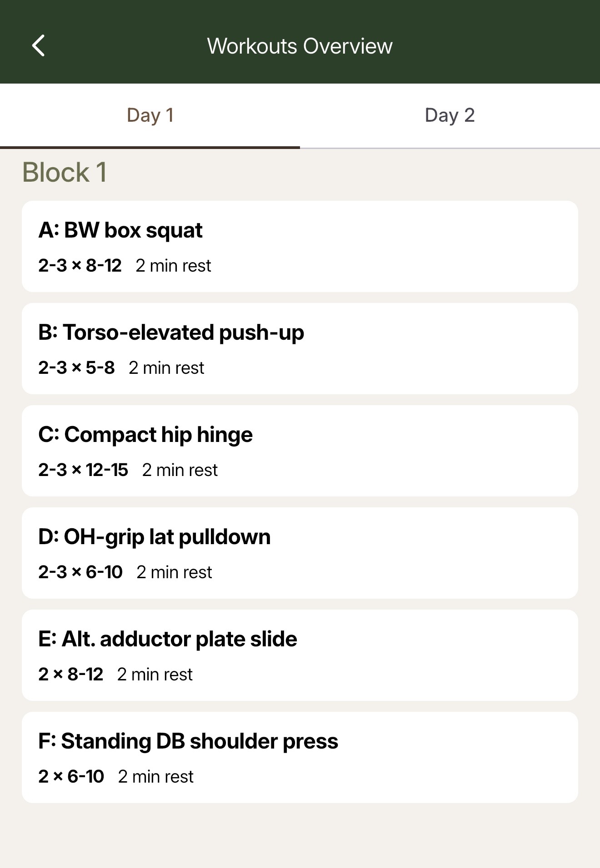Tap the back arrow icon
Screen dimensions: 600x868
39,46
